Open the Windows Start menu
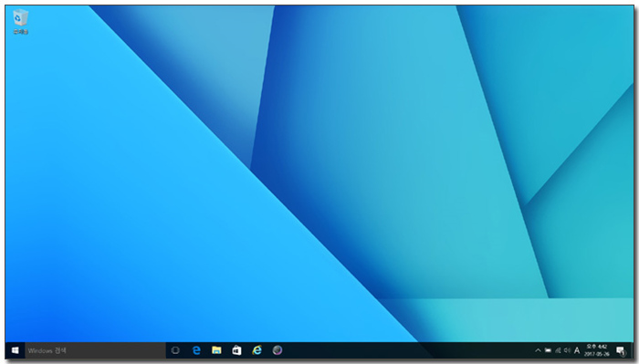 pyautogui.click(x=16, y=350)
